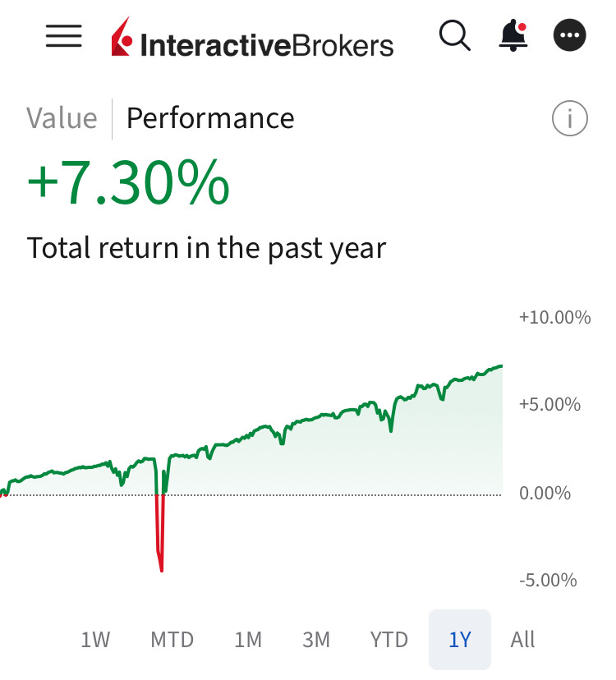Tap "Total return in the past year" text
Viewport: 616px width, 680px height.
point(206,247)
